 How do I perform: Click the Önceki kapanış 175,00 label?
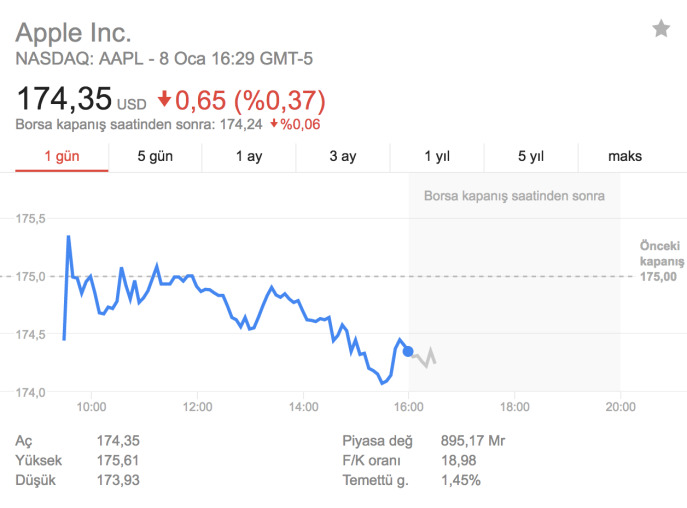(x=661, y=261)
